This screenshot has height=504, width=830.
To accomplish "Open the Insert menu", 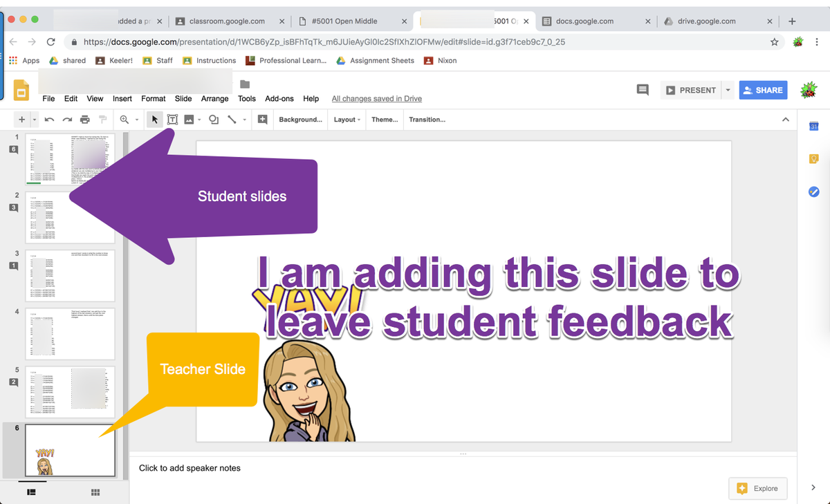I will point(122,99).
